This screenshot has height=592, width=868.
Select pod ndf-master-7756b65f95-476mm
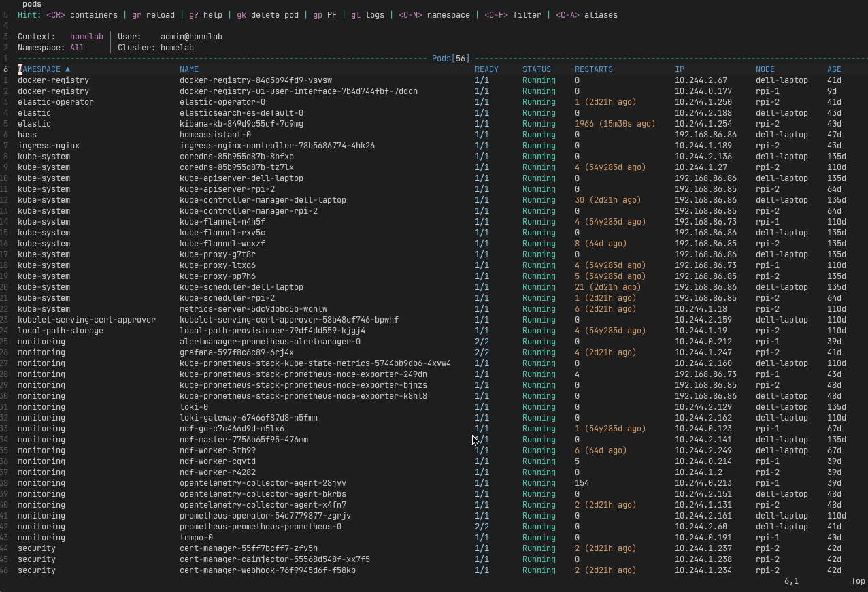click(244, 440)
